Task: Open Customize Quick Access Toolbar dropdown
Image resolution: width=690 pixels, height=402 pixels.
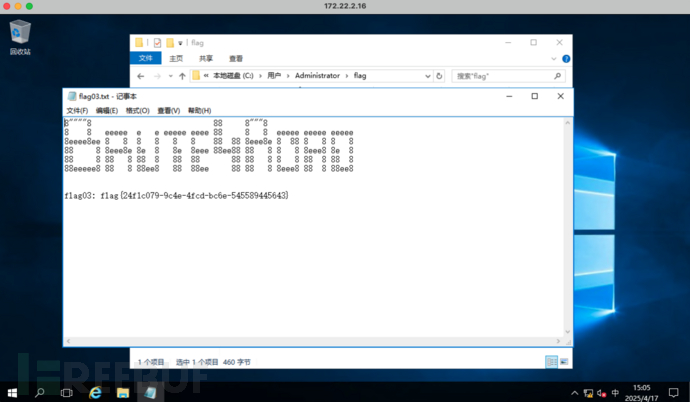Action: coord(180,43)
